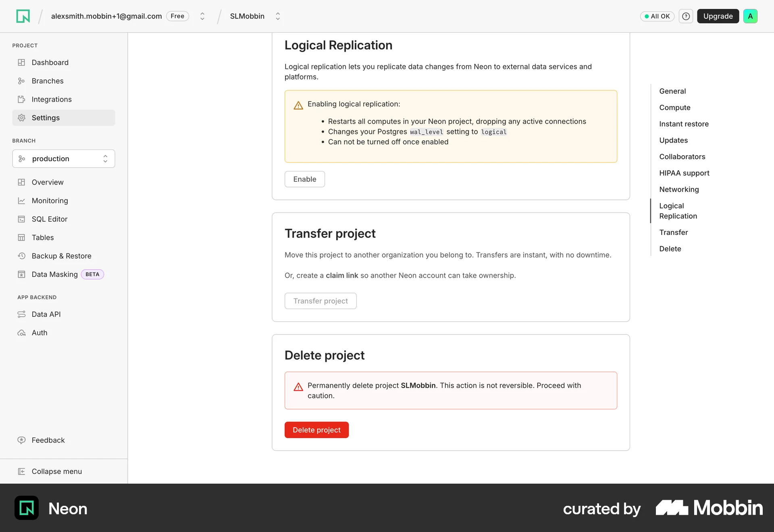Click the Backup & Restore clock icon
Screen dimensions: 774x532
pyautogui.click(x=21, y=256)
